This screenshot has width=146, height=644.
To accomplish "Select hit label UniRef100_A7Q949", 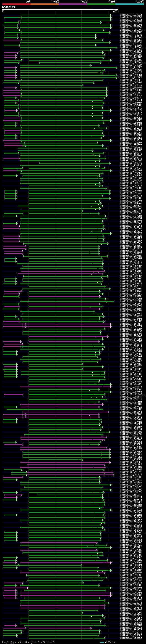I will pos(131,85).
